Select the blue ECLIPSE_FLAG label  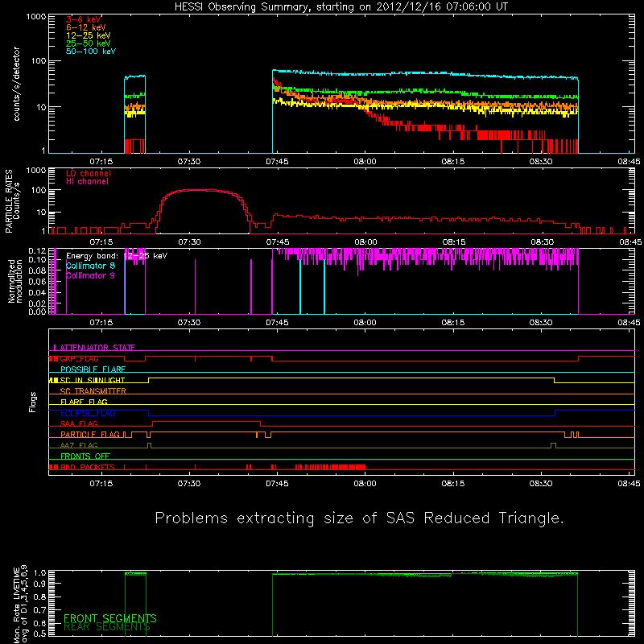click(88, 413)
